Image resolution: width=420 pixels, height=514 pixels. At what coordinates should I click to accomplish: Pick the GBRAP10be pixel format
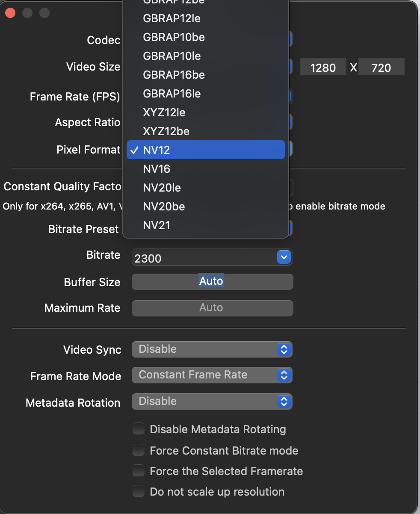click(x=174, y=37)
